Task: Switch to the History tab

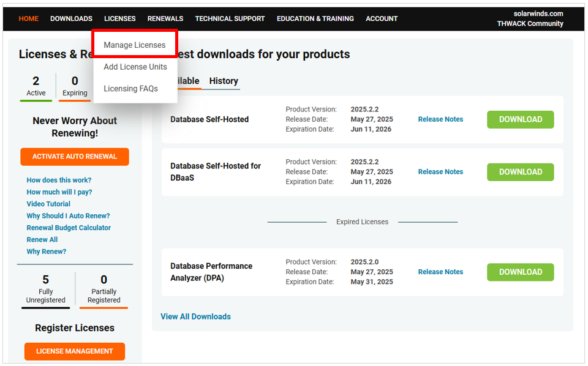Action: pos(224,81)
